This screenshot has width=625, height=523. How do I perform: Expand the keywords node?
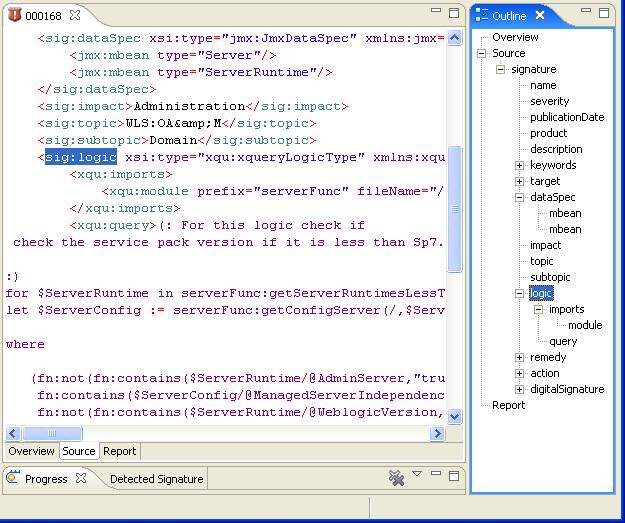519,165
